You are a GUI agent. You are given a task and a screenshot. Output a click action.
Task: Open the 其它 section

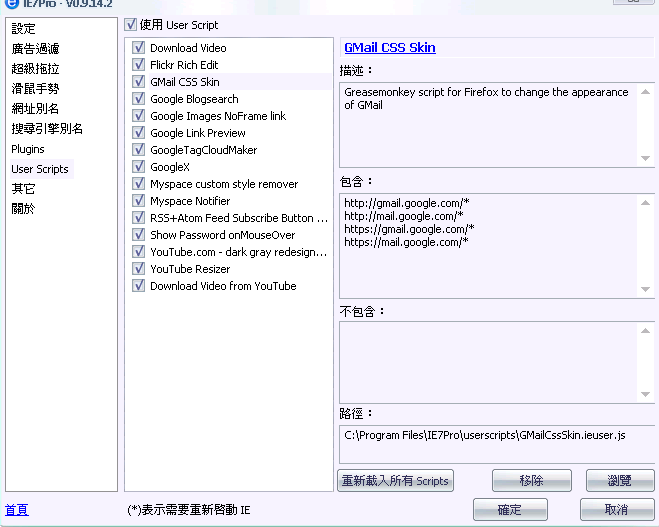pyautogui.click(x=23, y=189)
